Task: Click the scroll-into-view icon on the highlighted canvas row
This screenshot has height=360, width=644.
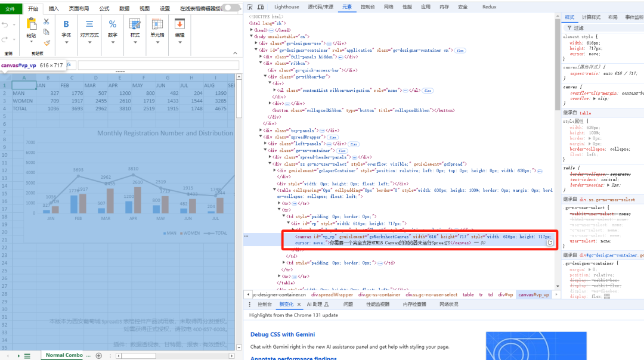Action: (x=550, y=243)
